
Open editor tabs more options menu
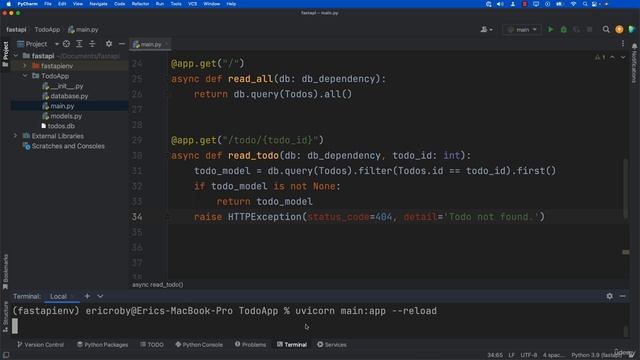(622, 44)
